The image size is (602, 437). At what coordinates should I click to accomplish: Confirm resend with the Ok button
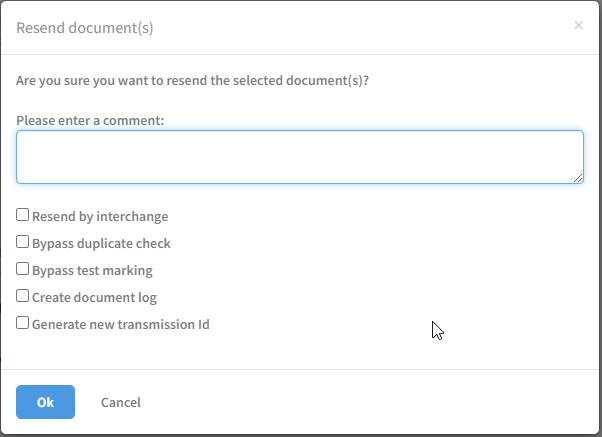45,402
